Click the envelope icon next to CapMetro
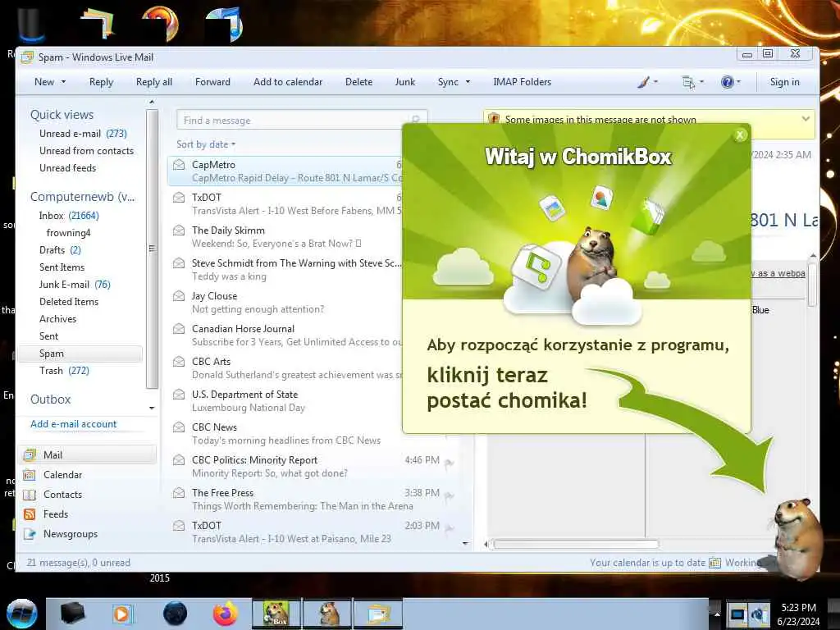This screenshot has height=630, width=840. 179,165
